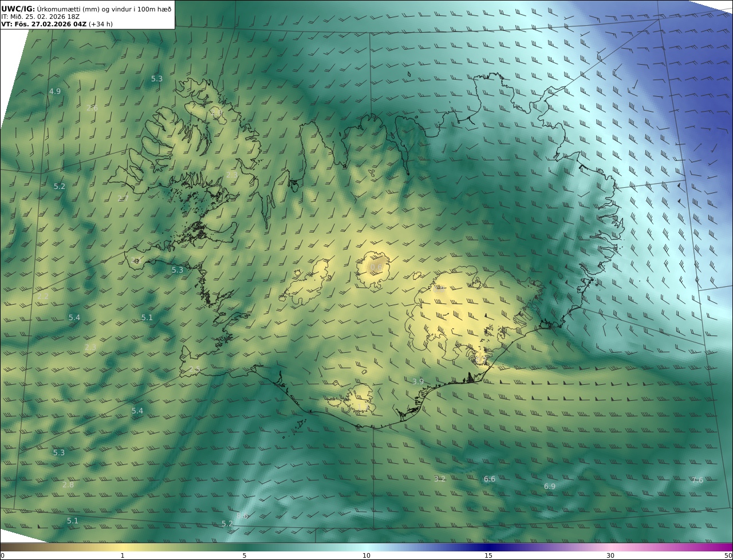733x560 pixels.
Task: Click the title 'Úrkomumætti (mm) og vindur í 100m hæð'
Action: (x=104, y=9)
